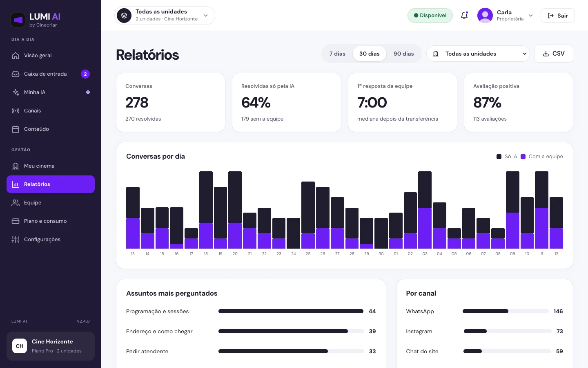This screenshot has width=588, height=368.
Task: Click the Sair logout button
Action: pyautogui.click(x=558, y=16)
